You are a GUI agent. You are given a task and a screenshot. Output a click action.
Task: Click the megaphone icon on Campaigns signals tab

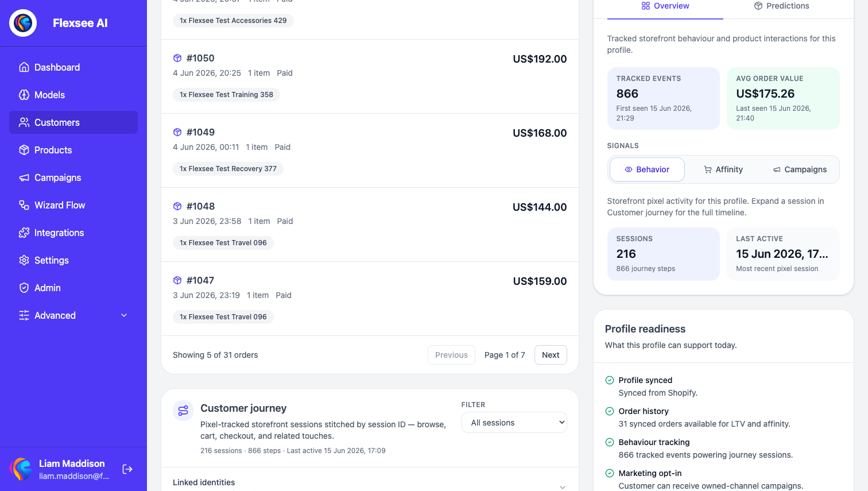coord(777,169)
